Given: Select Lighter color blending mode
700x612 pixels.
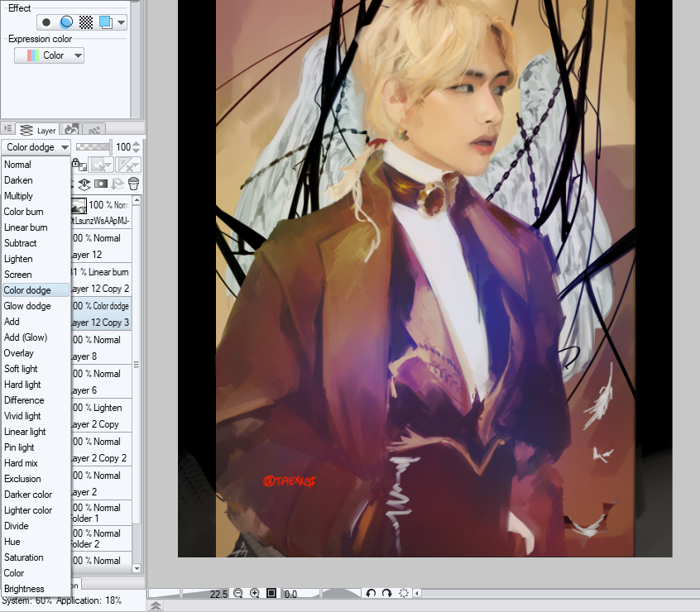Looking at the screenshot, I should pos(36,510).
